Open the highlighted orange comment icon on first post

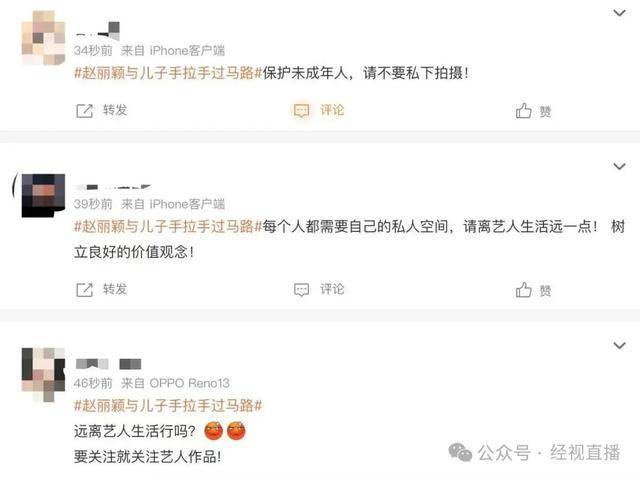tap(302, 110)
